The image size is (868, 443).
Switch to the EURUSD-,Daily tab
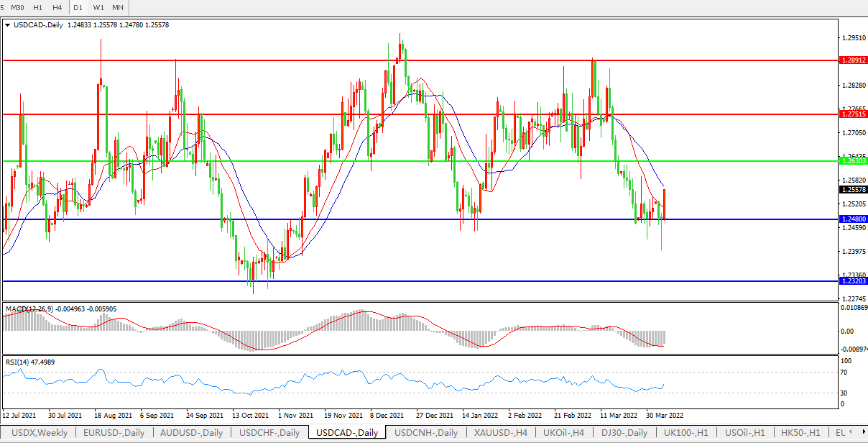coord(114,432)
